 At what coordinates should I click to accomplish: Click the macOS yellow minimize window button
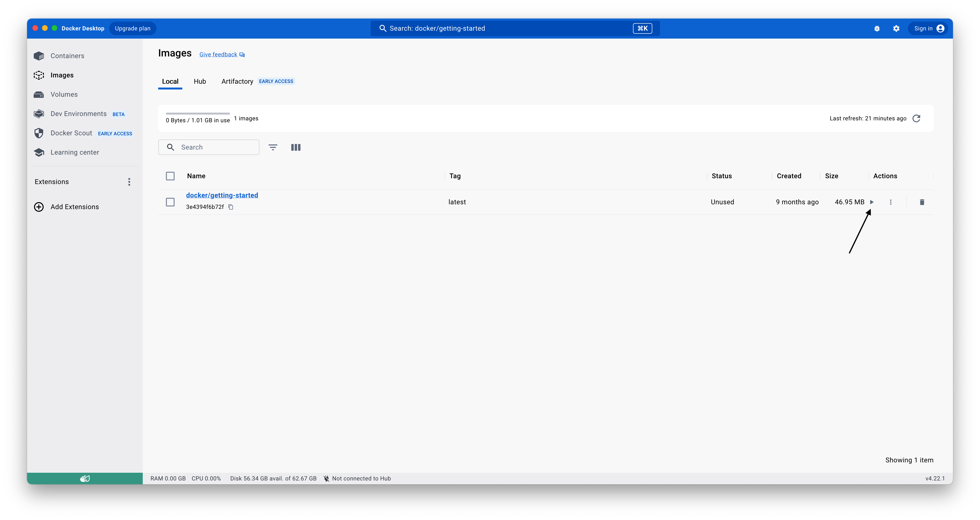coord(45,28)
